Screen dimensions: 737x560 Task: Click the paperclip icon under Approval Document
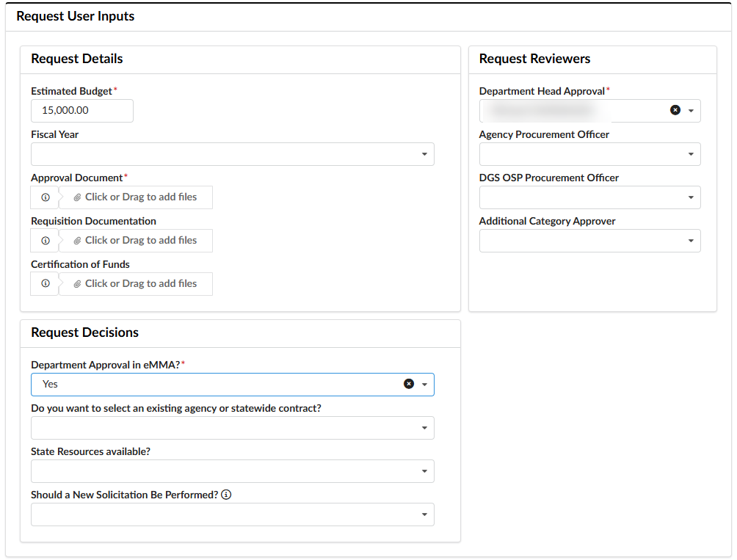(78, 197)
